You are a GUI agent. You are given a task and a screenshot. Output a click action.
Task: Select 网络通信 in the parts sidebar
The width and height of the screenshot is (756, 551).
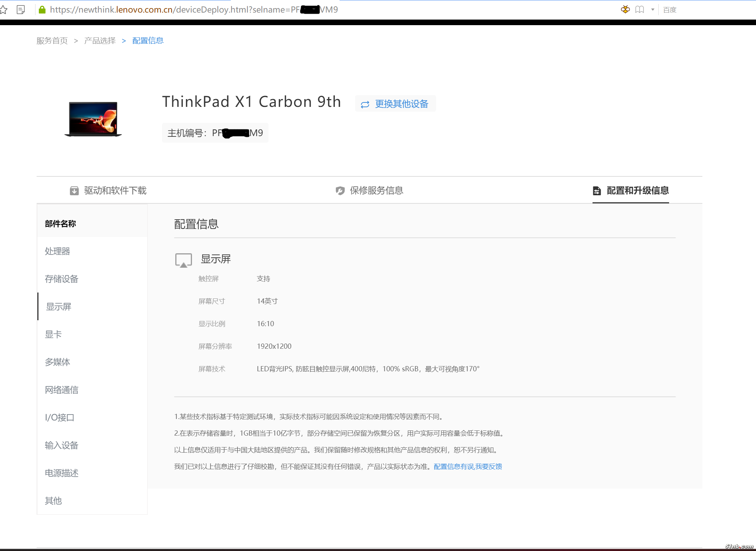pyautogui.click(x=92, y=390)
